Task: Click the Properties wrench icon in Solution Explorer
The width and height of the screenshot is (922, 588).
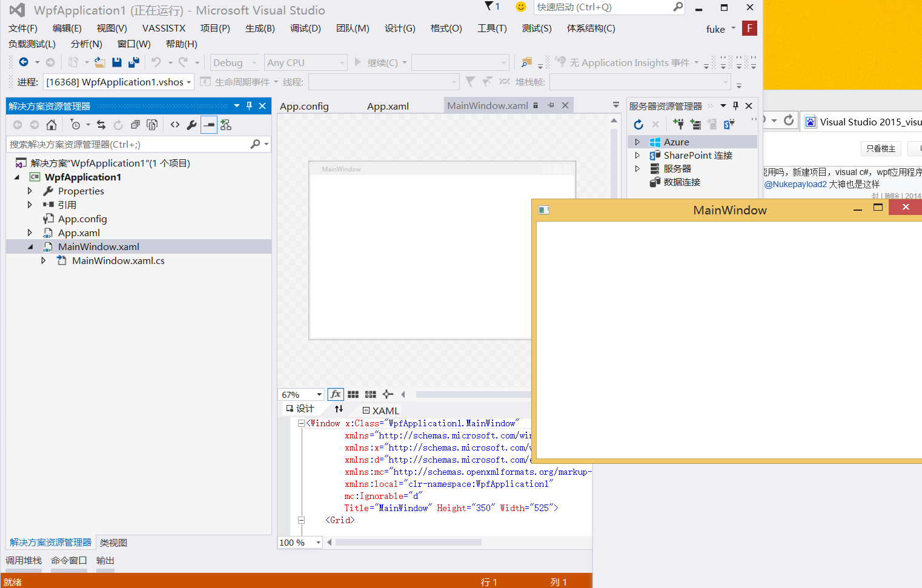Action: 191,125
